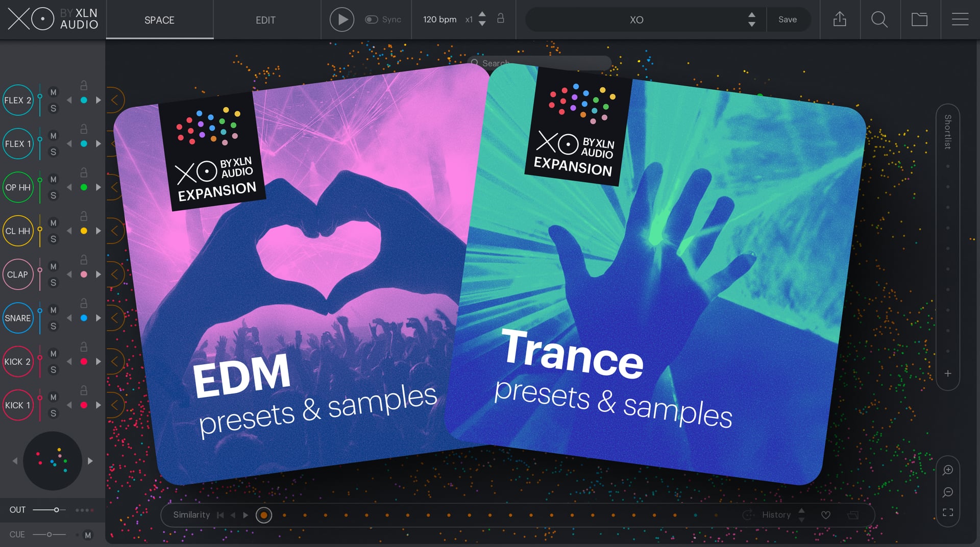Open the hamburger main menu
Viewport: 980px width, 547px height.
pos(960,19)
